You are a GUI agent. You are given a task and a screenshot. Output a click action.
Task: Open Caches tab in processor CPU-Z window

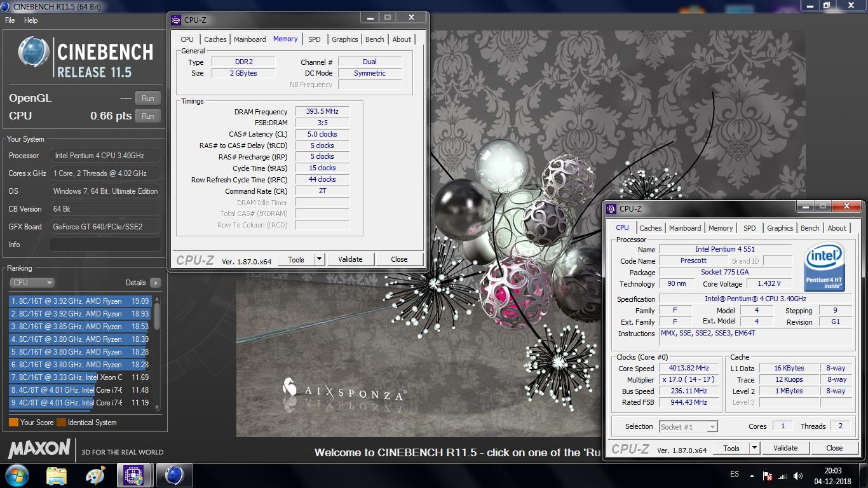tap(651, 228)
